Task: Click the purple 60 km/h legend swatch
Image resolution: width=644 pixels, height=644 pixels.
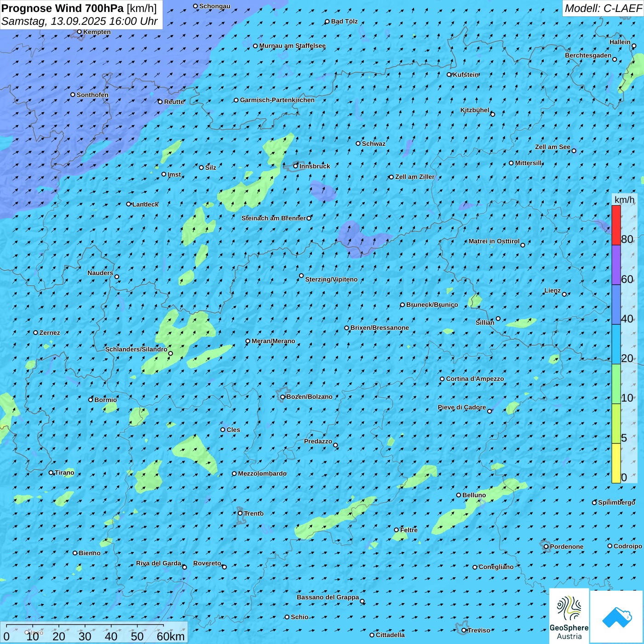Action: [x=616, y=265]
